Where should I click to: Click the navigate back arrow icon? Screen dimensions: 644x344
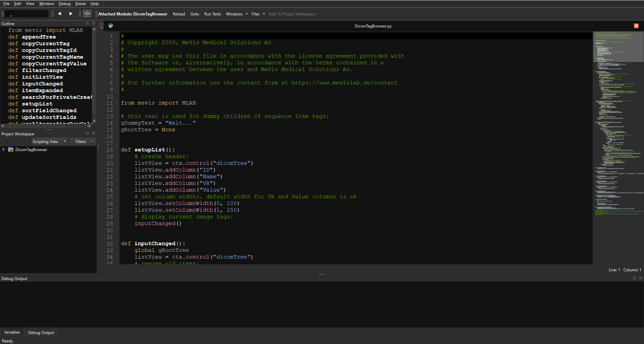(x=60, y=14)
